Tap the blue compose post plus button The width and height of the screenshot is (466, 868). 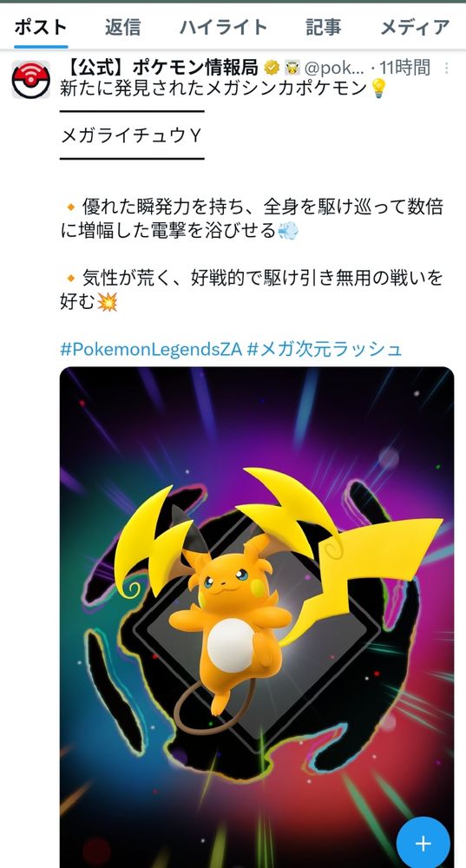click(423, 844)
